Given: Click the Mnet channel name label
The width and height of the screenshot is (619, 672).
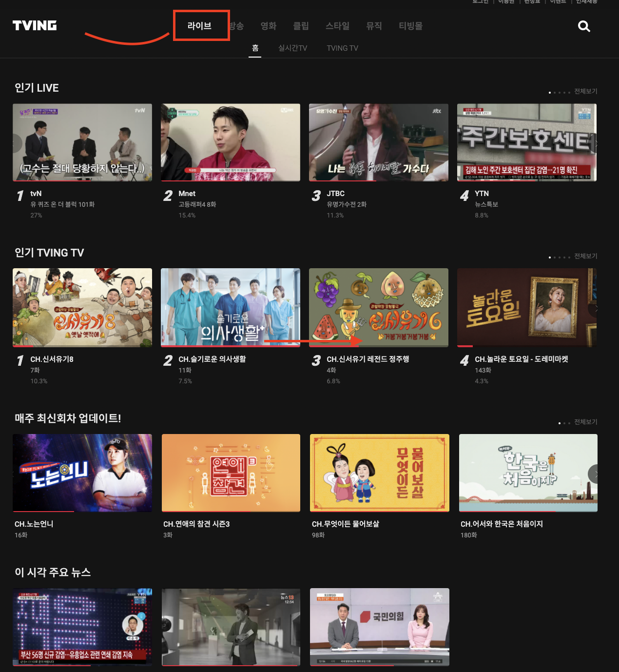Looking at the screenshot, I should [187, 194].
